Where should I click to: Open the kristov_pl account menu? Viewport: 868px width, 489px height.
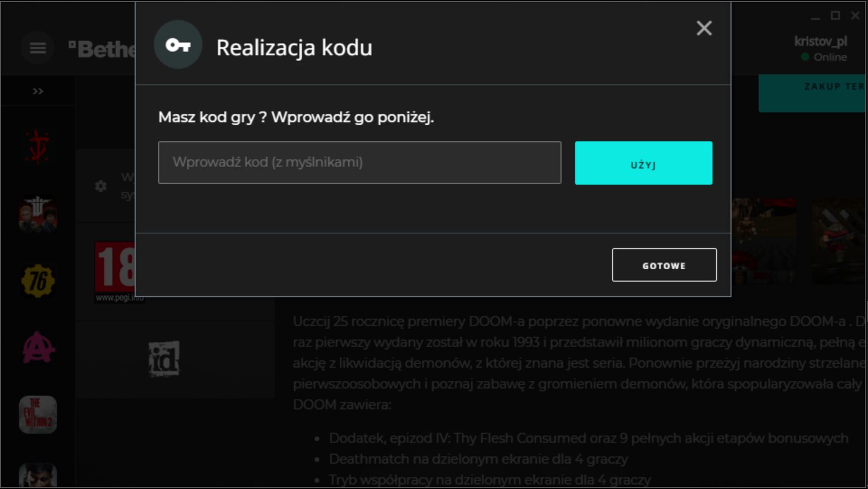tap(821, 48)
